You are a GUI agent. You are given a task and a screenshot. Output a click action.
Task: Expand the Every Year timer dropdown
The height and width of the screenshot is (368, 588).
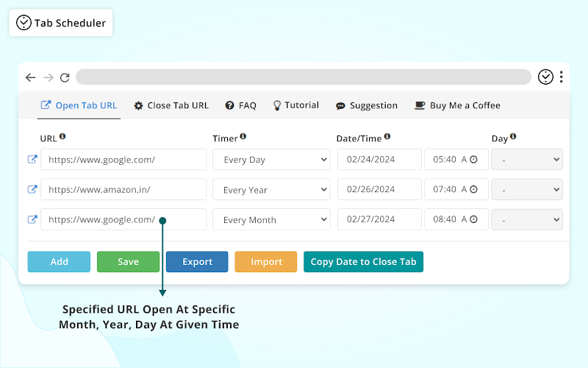click(271, 190)
